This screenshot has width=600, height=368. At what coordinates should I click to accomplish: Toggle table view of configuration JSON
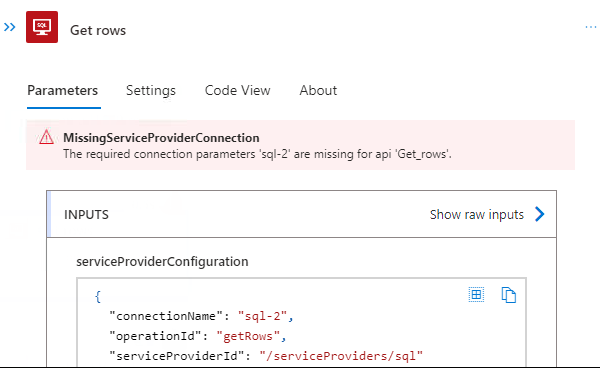pos(476,295)
